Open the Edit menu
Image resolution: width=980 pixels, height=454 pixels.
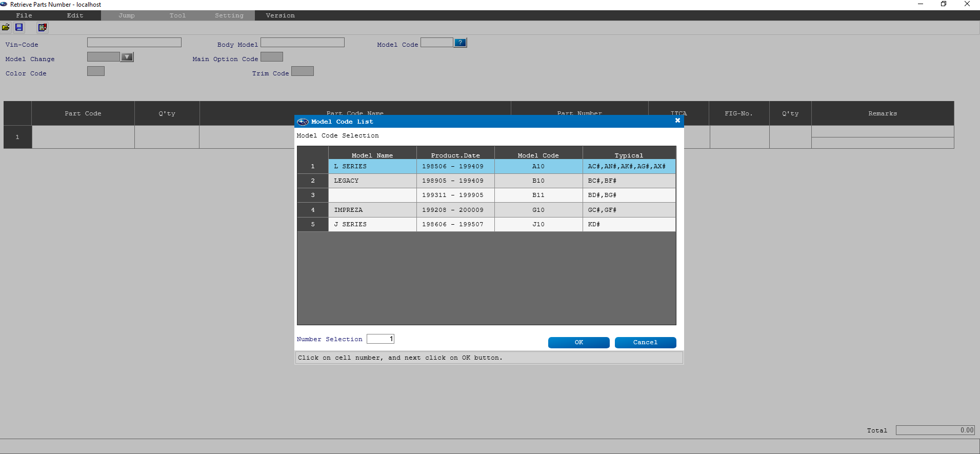75,15
